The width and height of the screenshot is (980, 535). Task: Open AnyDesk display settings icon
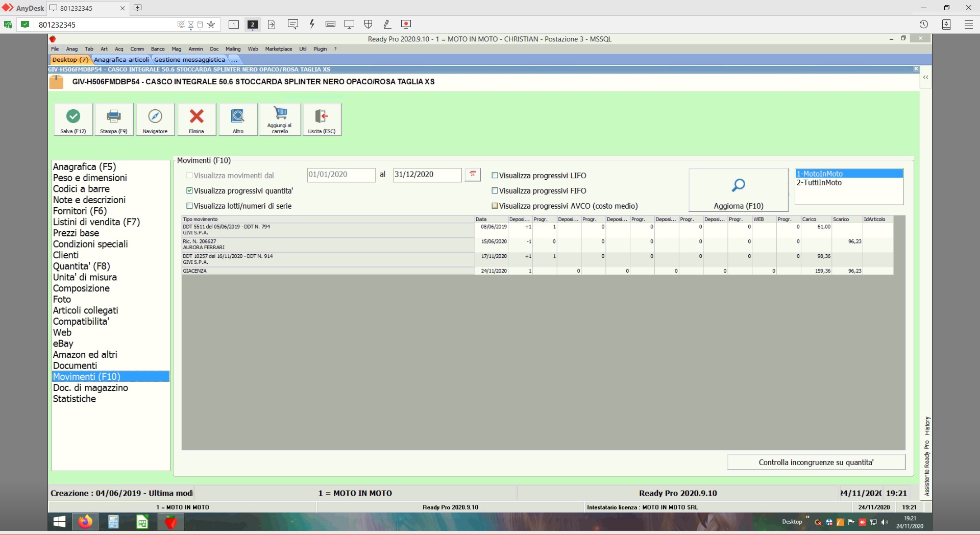[x=350, y=24]
